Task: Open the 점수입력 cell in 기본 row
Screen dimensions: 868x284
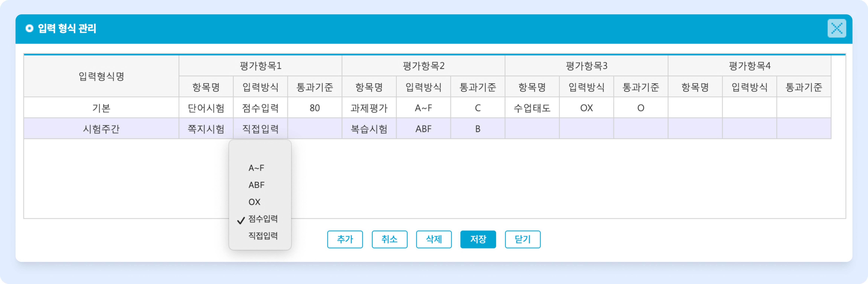Action: click(260, 108)
